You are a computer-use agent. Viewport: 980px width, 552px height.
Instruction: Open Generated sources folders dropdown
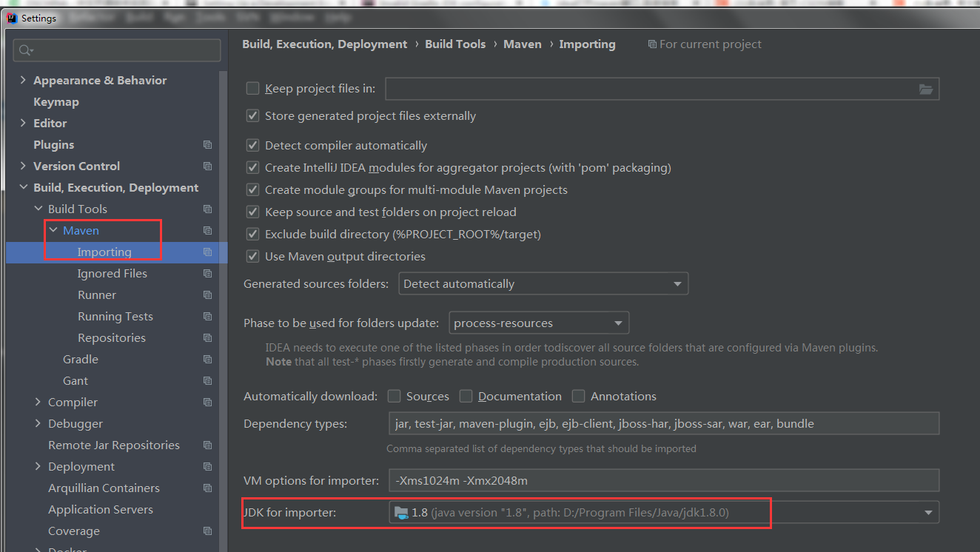pos(543,284)
